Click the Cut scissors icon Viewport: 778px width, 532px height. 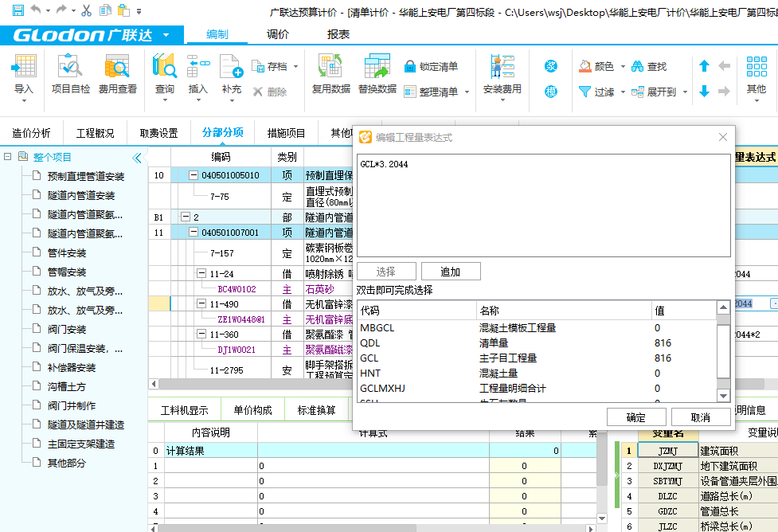(86, 10)
